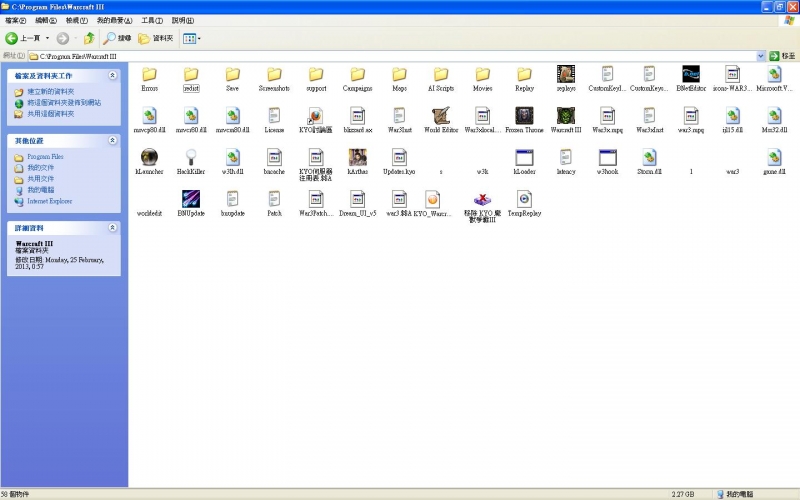Click the HackKiller magnifier icon
The image size is (800, 500).
coord(190,156)
